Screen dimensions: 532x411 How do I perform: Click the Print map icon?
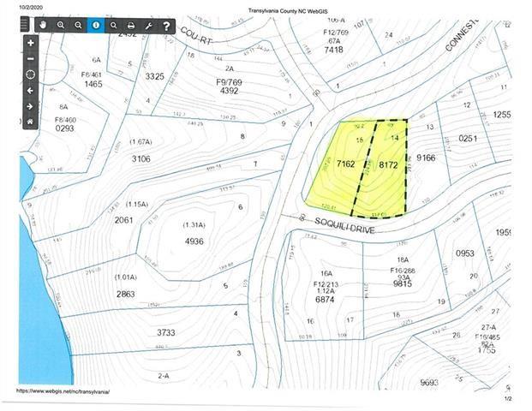point(130,26)
